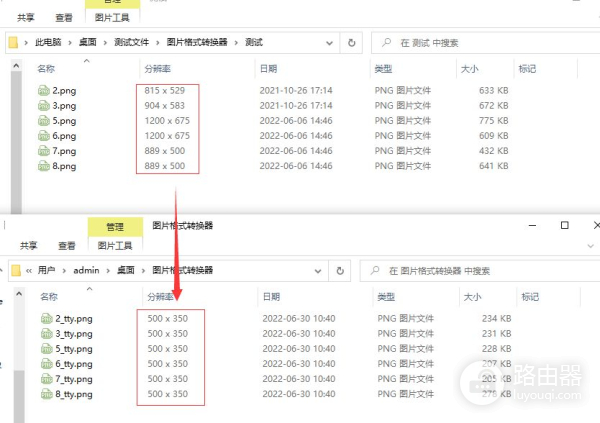Sort by 类型 column in upper window

click(383, 69)
